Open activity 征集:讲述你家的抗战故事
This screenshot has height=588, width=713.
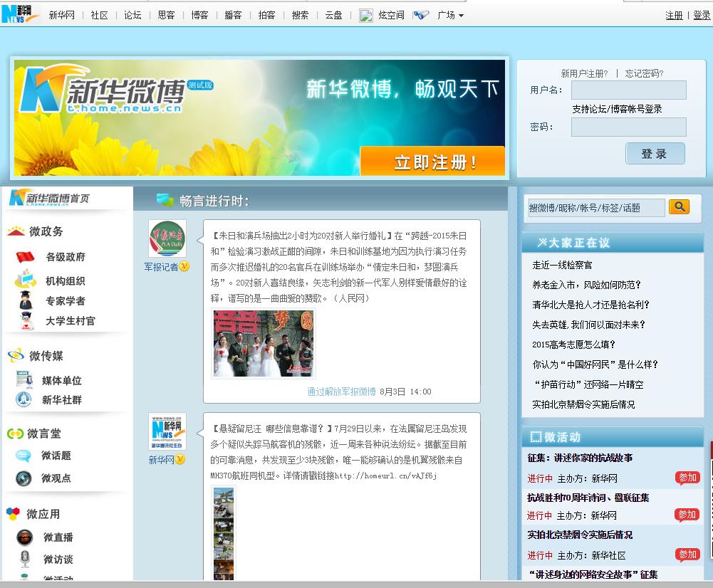580,458
